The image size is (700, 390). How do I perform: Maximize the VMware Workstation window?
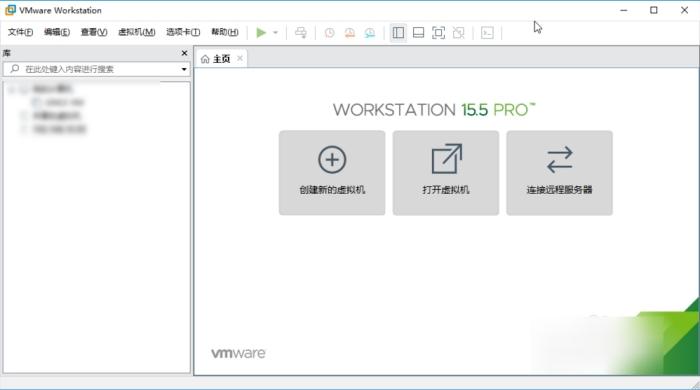coord(654,10)
